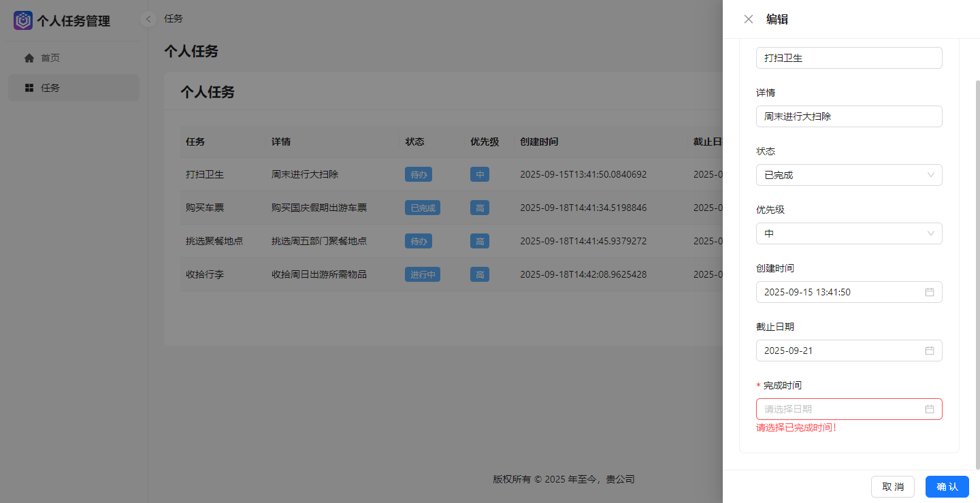Click the app logo icon

point(23,20)
